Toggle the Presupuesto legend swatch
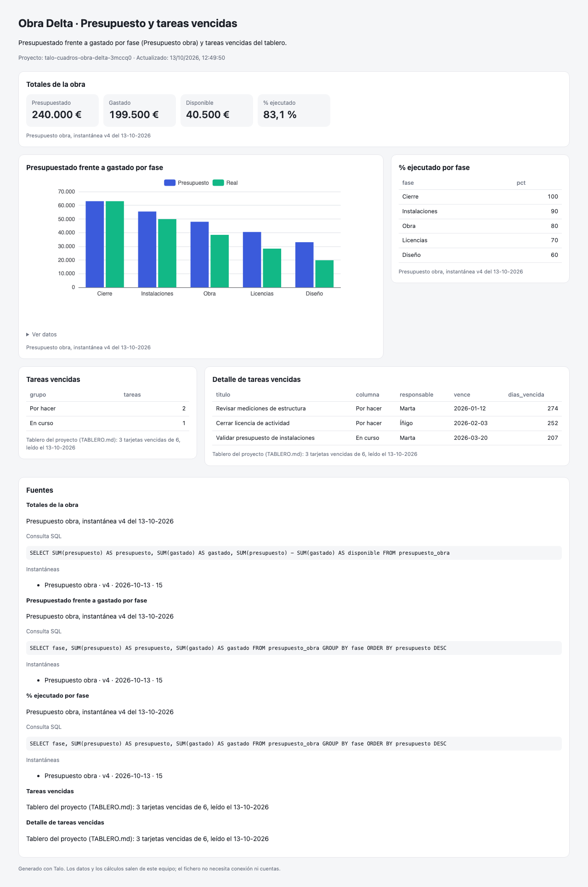588x887 pixels. (170, 183)
